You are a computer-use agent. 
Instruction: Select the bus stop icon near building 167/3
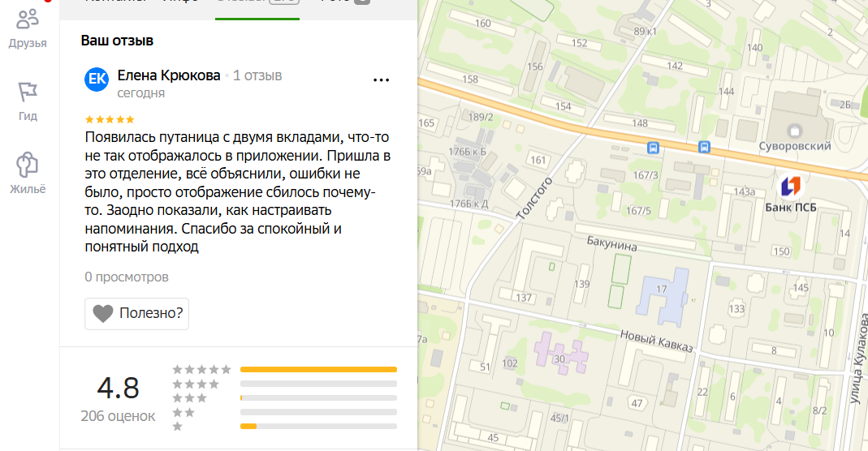coord(653,148)
